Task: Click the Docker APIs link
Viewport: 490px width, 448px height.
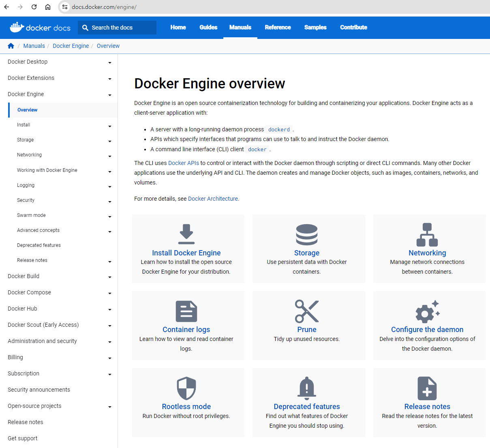Action: 184,163
